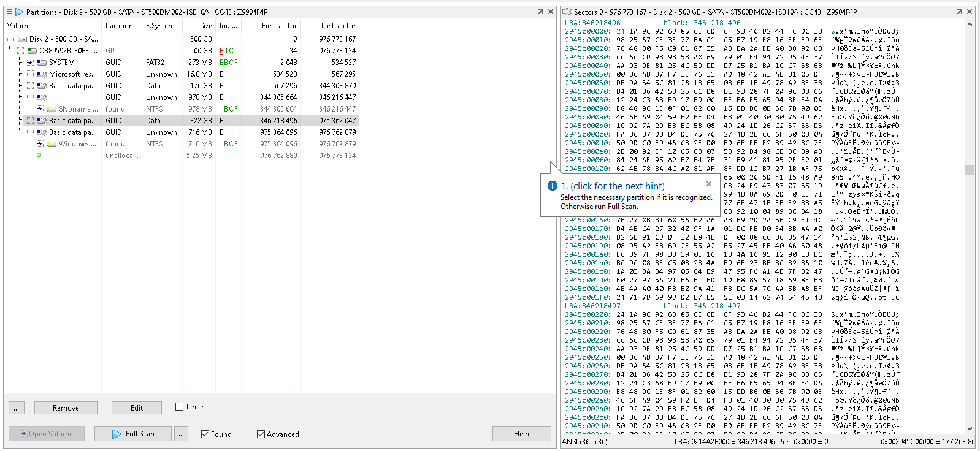Open the '...' options next to Full Scan
980x451 pixels.
click(180, 434)
